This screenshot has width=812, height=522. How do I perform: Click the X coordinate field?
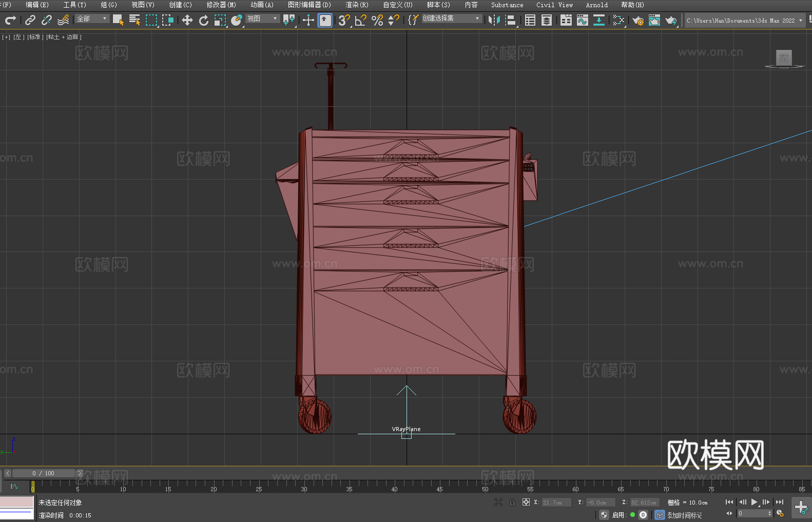click(x=556, y=502)
